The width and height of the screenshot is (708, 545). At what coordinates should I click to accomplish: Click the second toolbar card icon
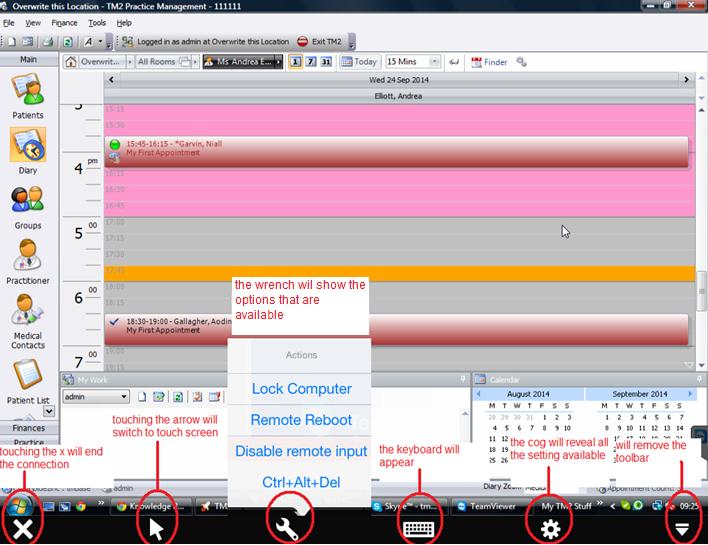click(28, 42)
